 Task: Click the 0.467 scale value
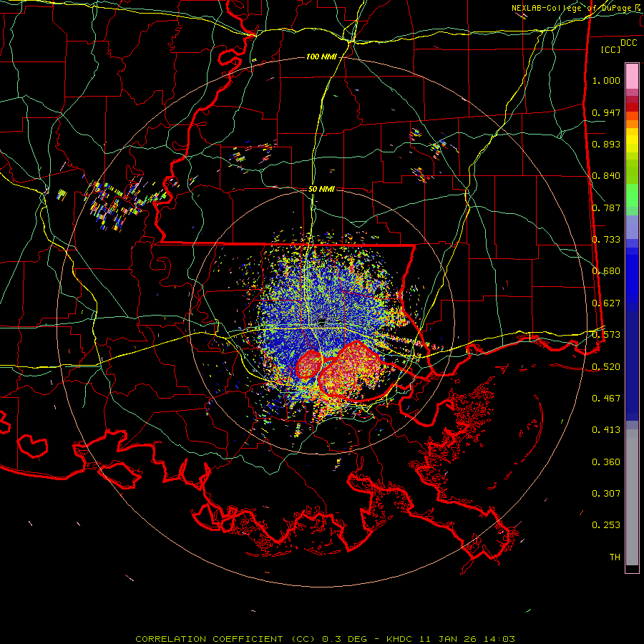pos(606,399)
